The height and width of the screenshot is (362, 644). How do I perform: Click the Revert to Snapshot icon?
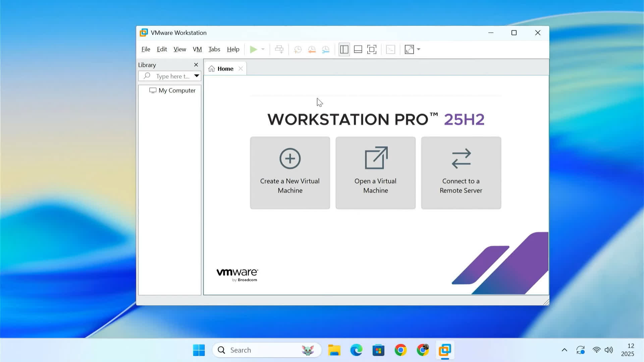[x=312, y=50]
